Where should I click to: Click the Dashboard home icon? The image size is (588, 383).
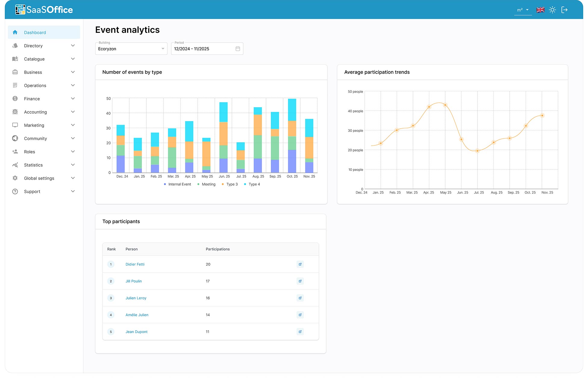(x=15, y=32)
